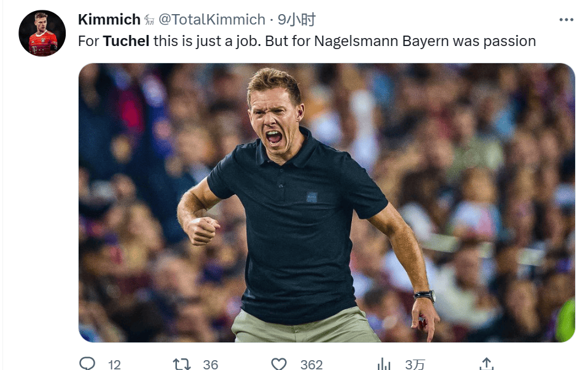Screen dimensions: 588x370
Task: Click the bold word Tuchel in the tweet
Action: pyautogui.click(x=126, y=41)
